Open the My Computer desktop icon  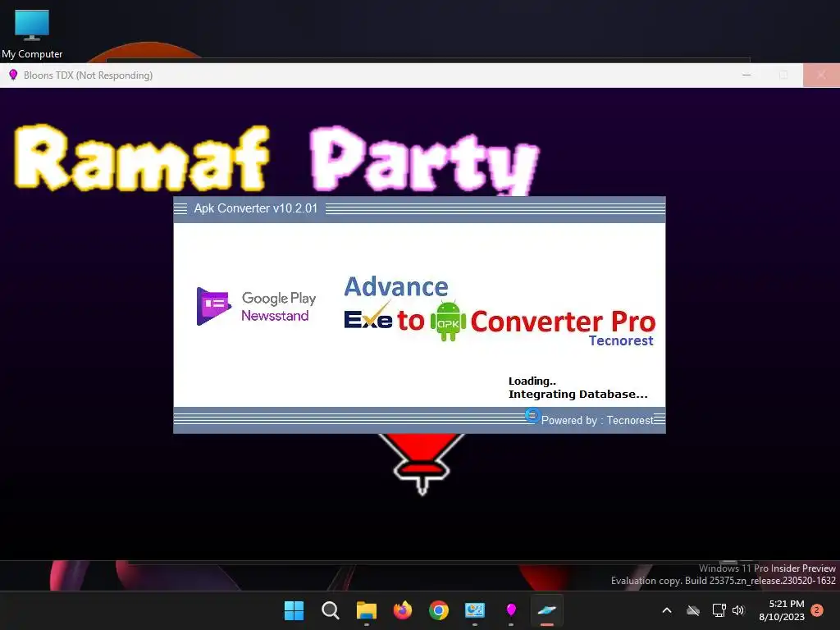point(32,34)
